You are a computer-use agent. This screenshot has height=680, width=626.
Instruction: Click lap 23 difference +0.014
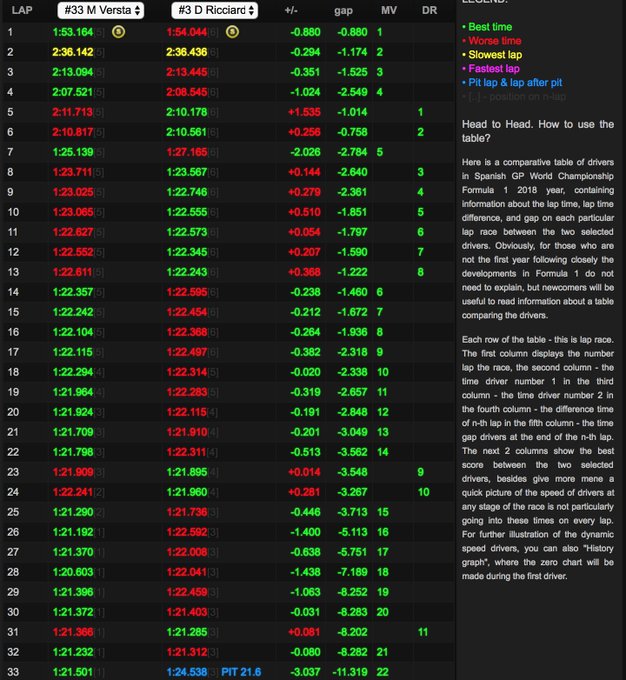(304, 472)
